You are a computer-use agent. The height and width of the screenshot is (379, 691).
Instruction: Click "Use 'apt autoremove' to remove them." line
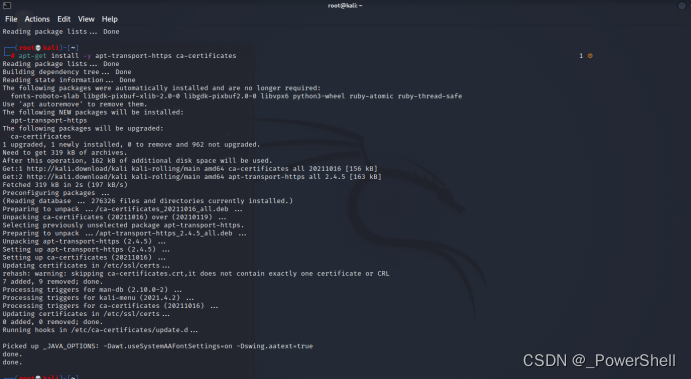tap(74, 104)
